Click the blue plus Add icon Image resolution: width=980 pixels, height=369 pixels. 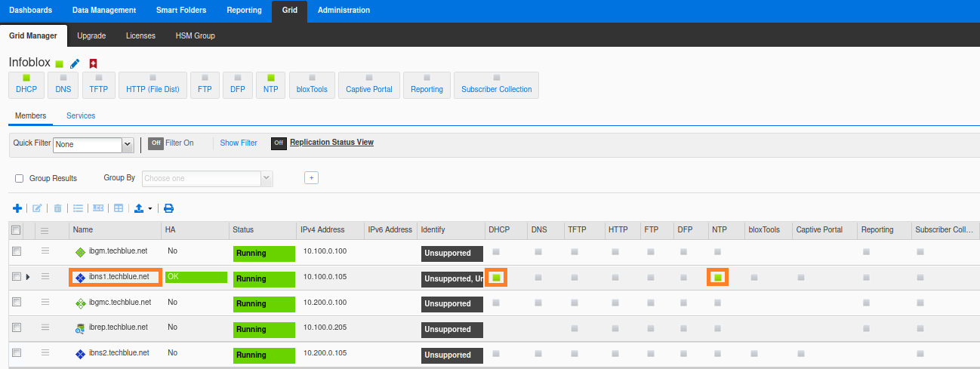tap(17, 208)
